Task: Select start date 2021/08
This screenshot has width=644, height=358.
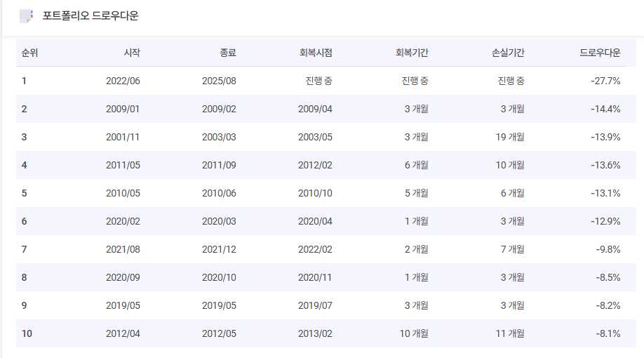Action: [x=123, y=249]
